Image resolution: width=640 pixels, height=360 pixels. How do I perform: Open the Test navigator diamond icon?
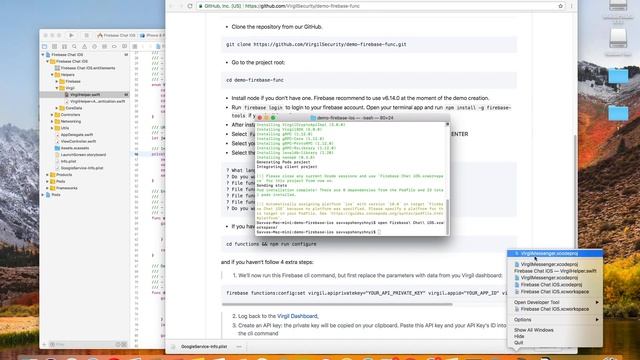tap(94, 47)
